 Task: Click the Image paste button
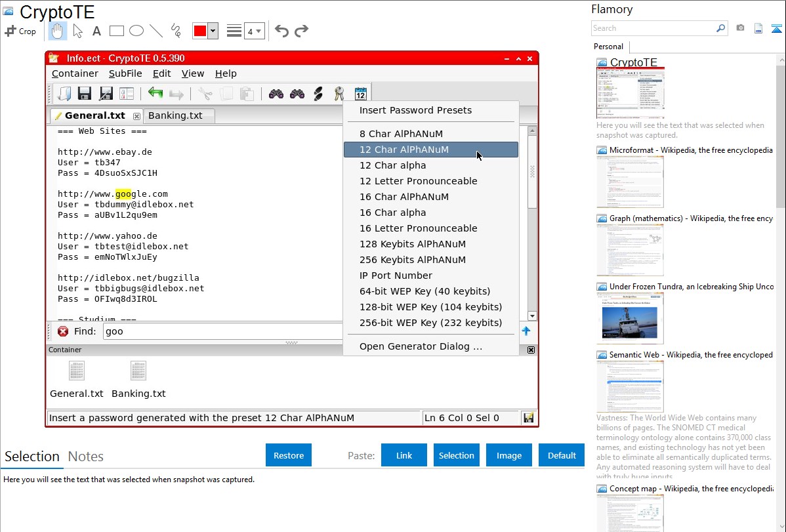click(509, 455)
